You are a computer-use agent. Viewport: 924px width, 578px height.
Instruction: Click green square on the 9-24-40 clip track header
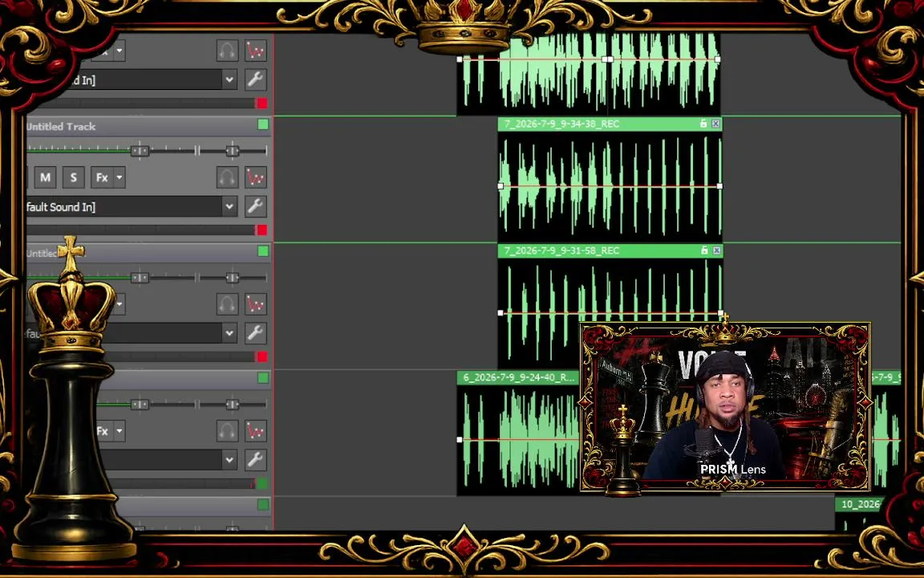(x=263, y=378)
